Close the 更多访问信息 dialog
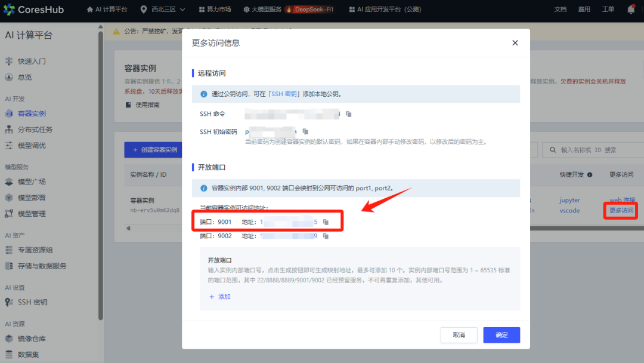Image resolution: width=644 pixels, height=363 pixels. [x=515, y=43]
